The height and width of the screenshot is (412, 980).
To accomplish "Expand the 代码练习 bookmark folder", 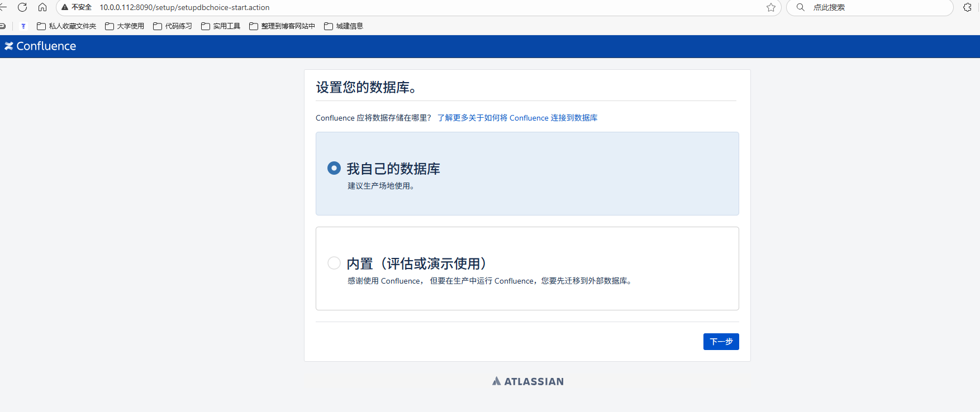I will click(x=173, y=26).
